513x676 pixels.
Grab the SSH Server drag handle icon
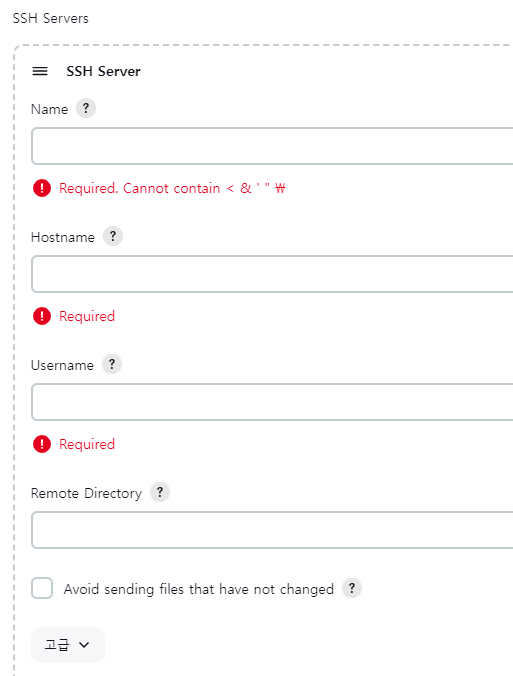tap(40, 71)
